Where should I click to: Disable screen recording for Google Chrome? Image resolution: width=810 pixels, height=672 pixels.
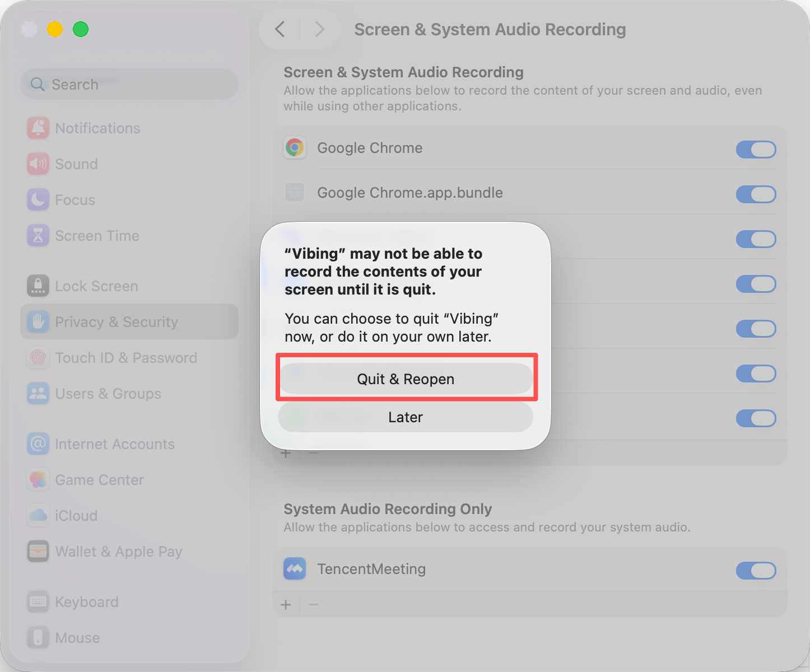pyautogui.click(x=756, y=150)
